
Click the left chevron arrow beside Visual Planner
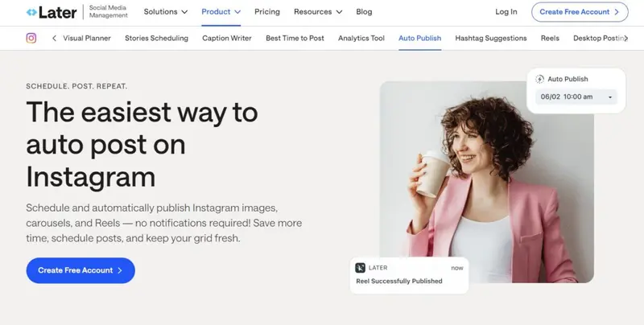(54, 38)
